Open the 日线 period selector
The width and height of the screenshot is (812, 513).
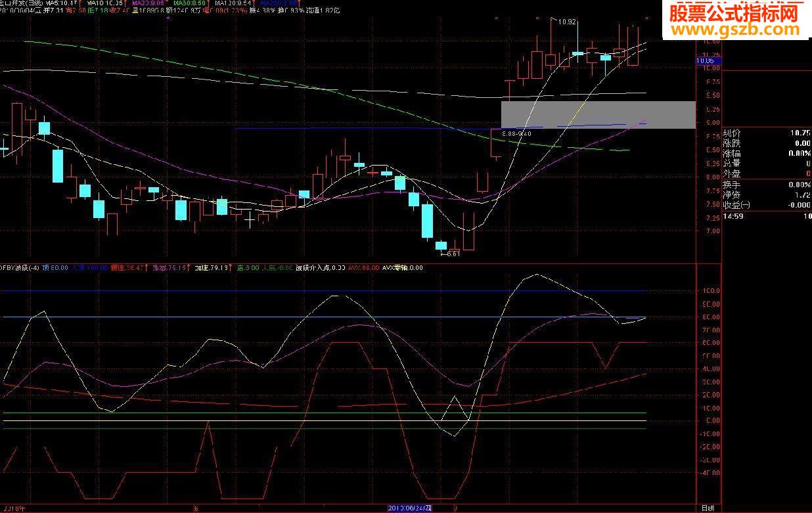(708, 508)
